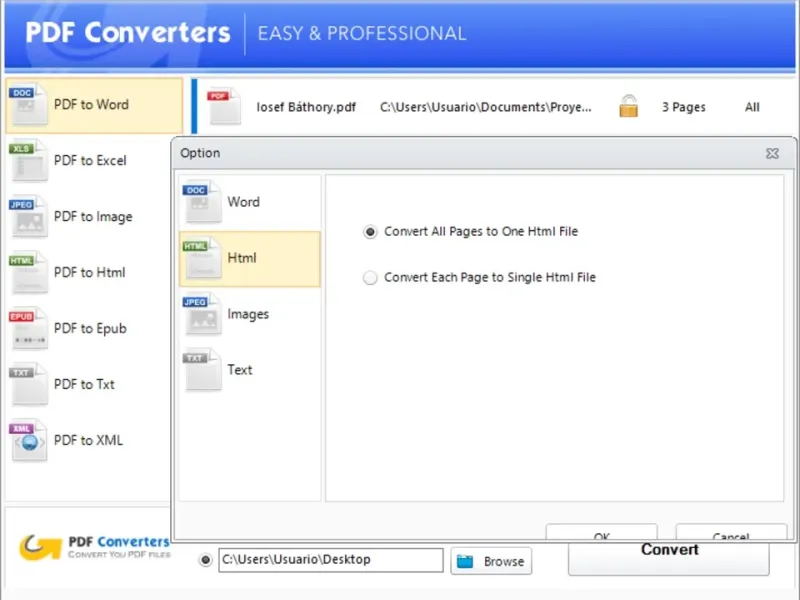This screenshot has height=600, width=800.
Task: Click the Text TXT icon in Option dialog
Action: pos(202,370)
